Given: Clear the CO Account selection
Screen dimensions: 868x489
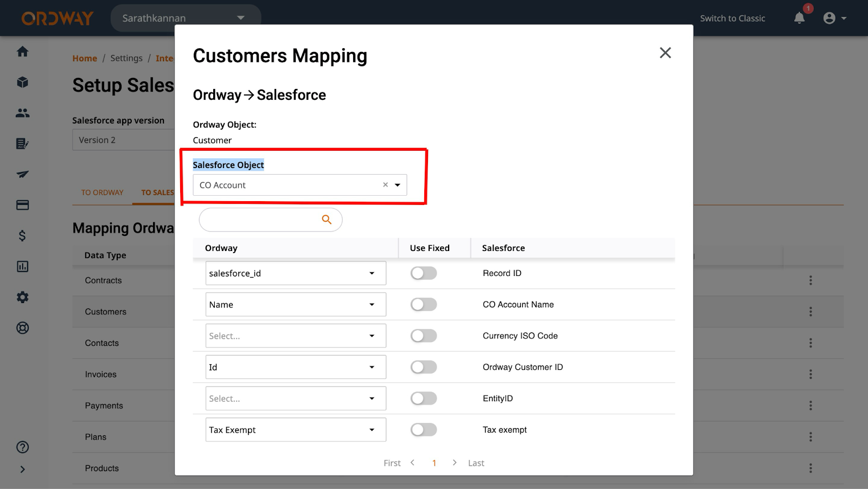Looking at the screenshot, I should coord(385,185).
